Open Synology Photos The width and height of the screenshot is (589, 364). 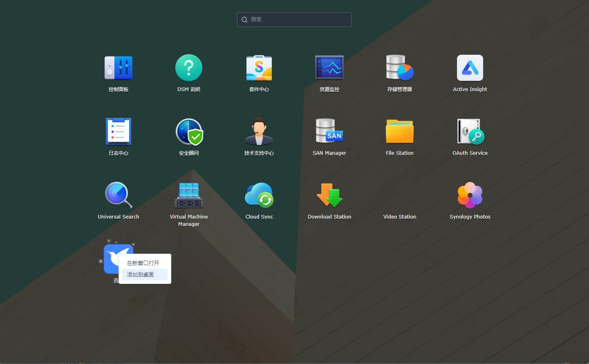tap(470, 195)
